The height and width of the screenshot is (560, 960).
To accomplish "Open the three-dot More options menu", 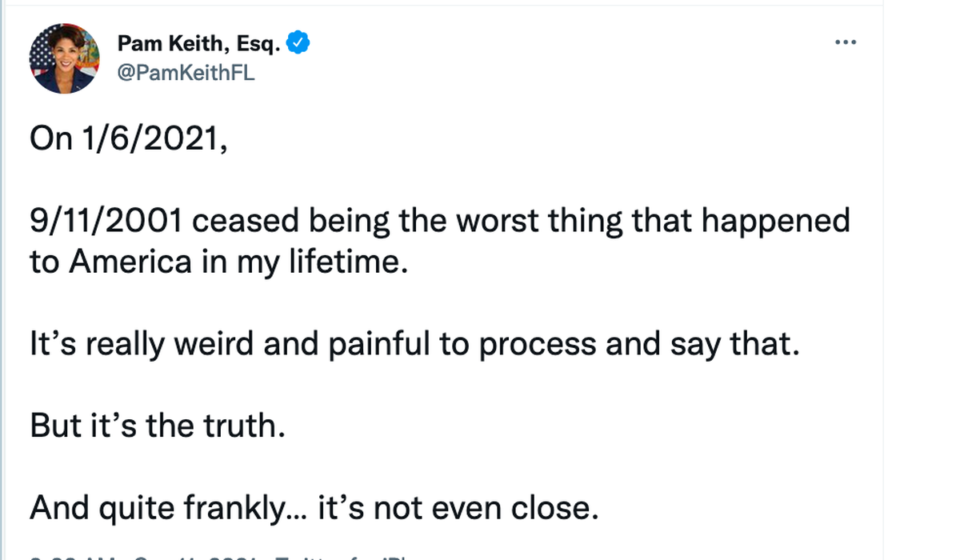I will pyautogui.click(x=845, y=42).
